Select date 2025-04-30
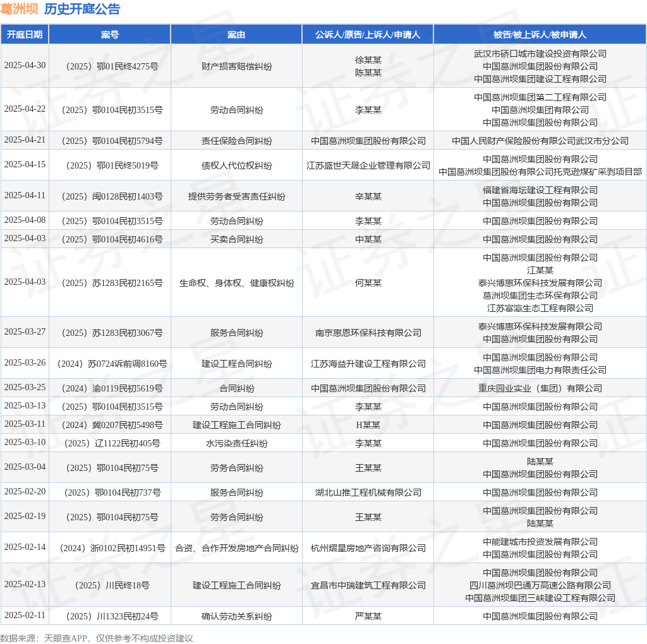Screen dimensions: 647x644 coord(25,66)
